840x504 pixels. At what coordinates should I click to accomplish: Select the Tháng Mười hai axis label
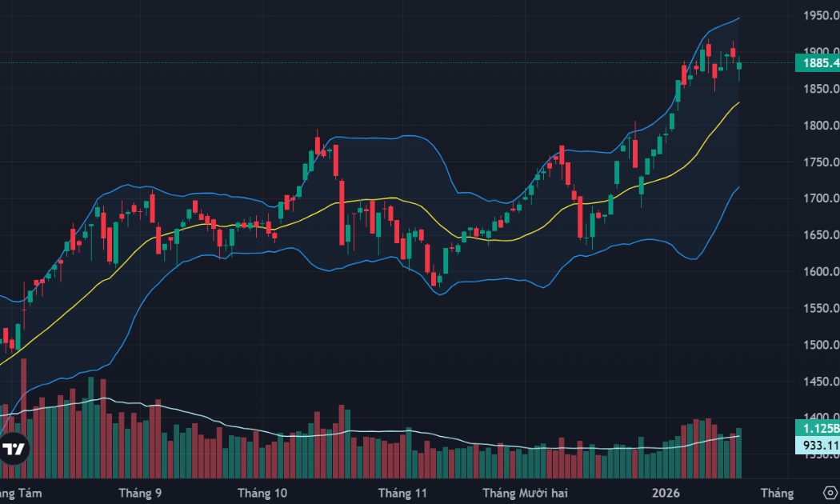[525, 492]
